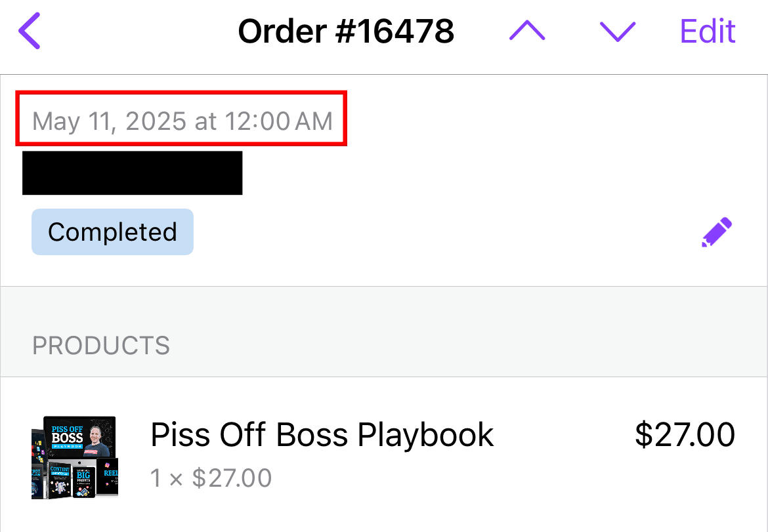Go back using the left chevron
Screen dimensions: 768x532
30,31
